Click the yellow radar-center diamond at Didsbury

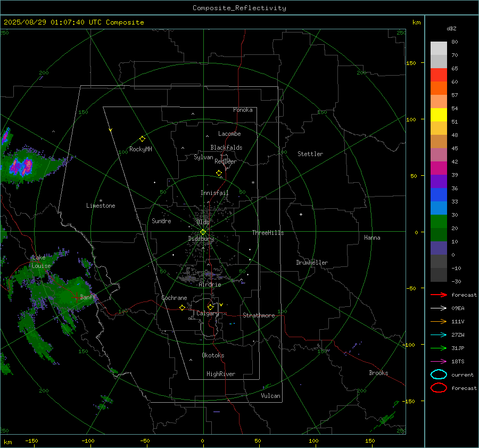[x=203, y=232]
